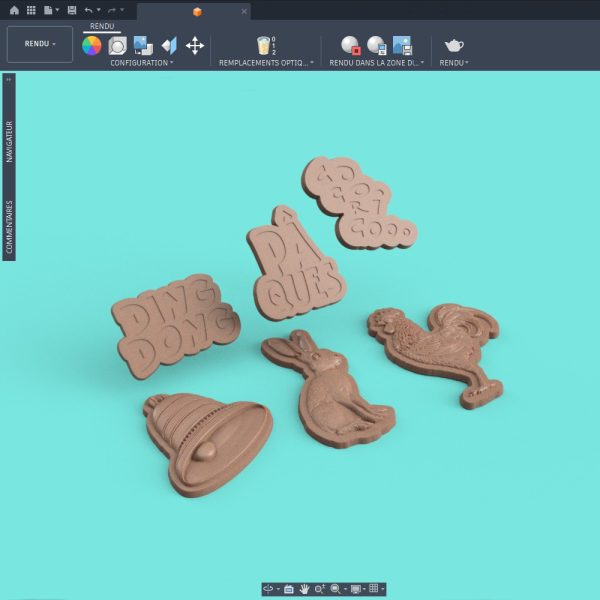Open the redo history dropdown arrow

pyautogui.click(x=122, y=10)
